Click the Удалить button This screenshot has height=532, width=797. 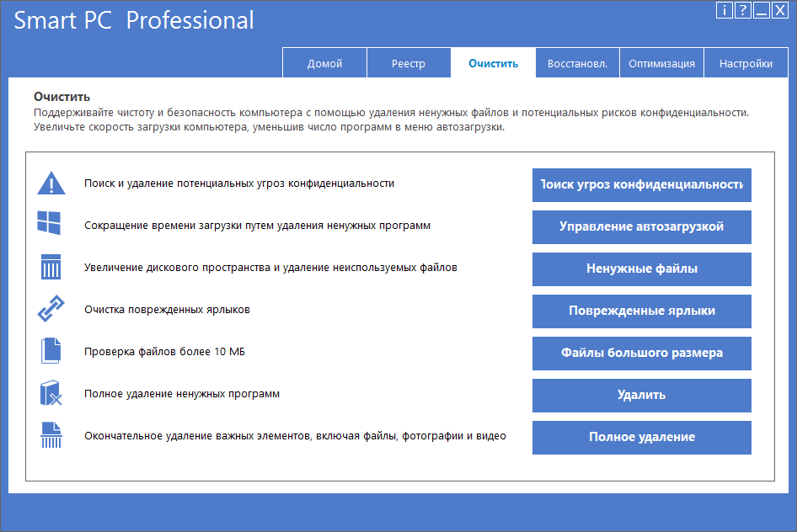[642, 396]
